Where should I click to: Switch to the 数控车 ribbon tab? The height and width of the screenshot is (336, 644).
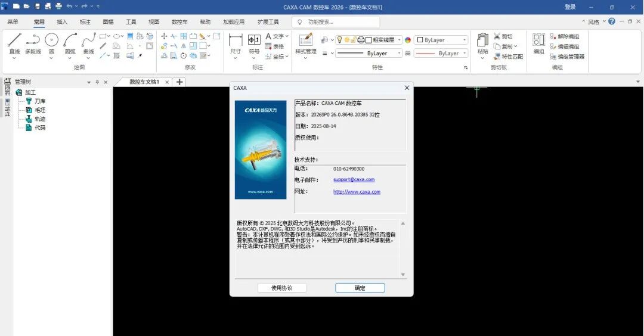(179, 21)
